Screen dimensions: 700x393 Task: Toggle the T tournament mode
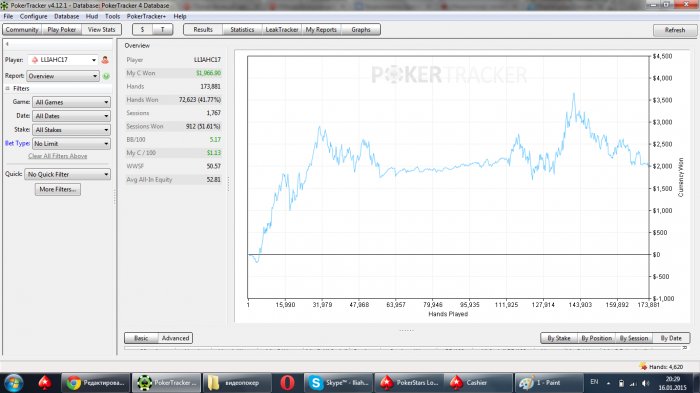162,29
